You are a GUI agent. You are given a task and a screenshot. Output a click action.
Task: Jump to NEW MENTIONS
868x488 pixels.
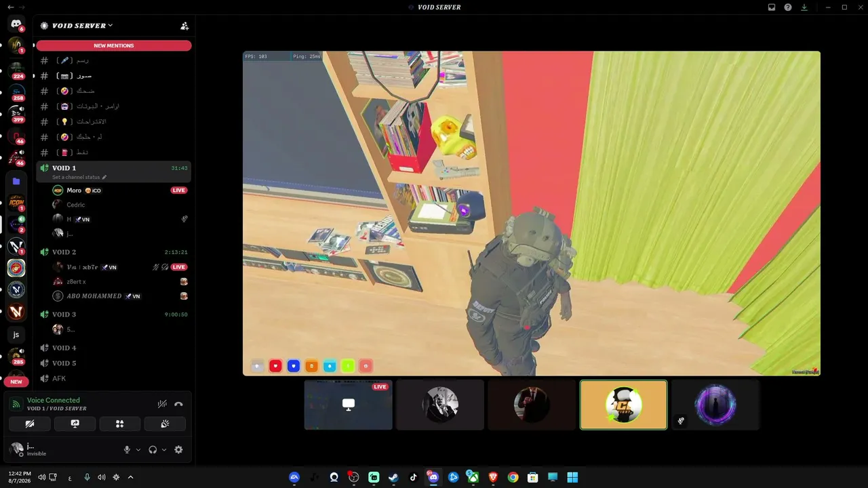pyautogui.click(x=114, y=45)
